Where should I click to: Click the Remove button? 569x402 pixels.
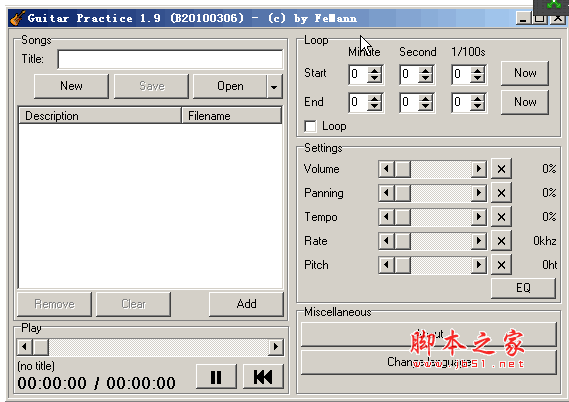pos(54,304)
